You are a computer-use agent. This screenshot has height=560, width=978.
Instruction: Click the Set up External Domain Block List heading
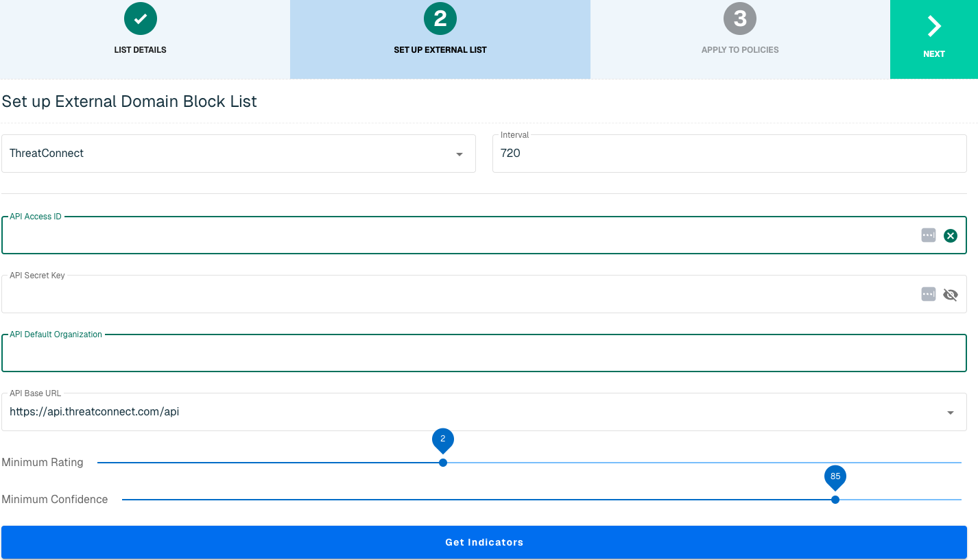coord(130,101)
